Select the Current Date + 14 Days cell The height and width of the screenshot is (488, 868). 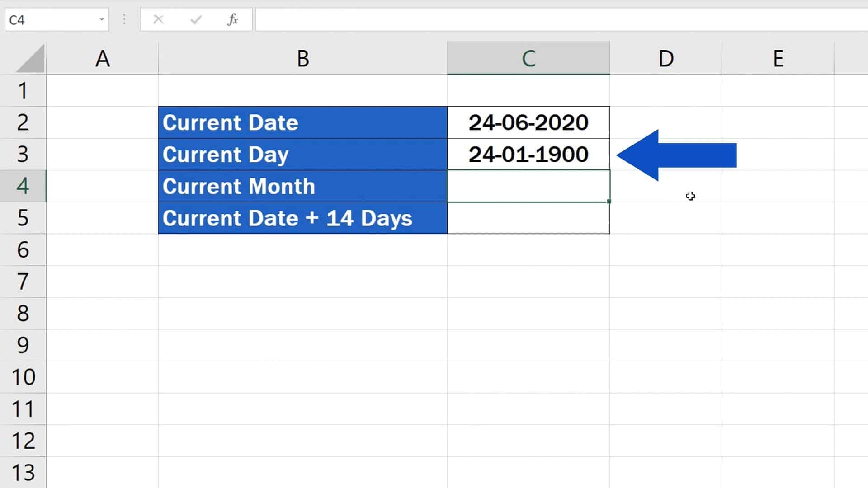pyautogui.click(x=302, y=218)
